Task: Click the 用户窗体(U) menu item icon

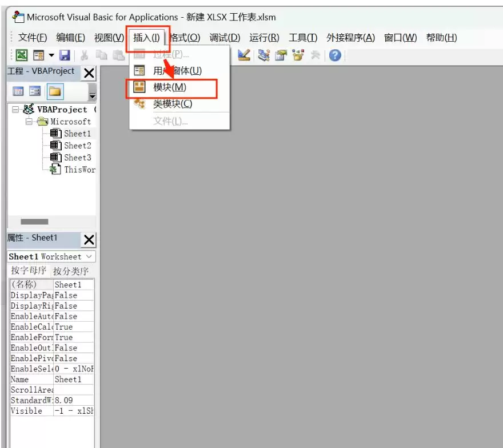Action: (139, 70)
